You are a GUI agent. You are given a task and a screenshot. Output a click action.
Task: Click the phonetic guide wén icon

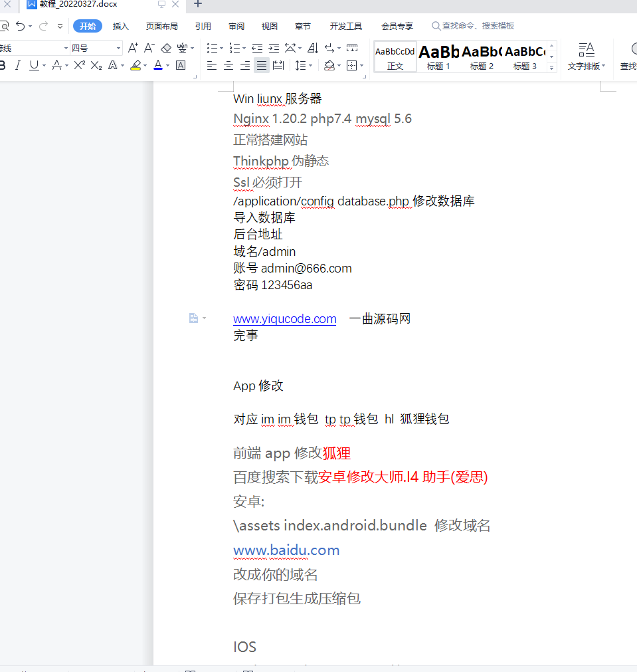(x=183, y=48)
